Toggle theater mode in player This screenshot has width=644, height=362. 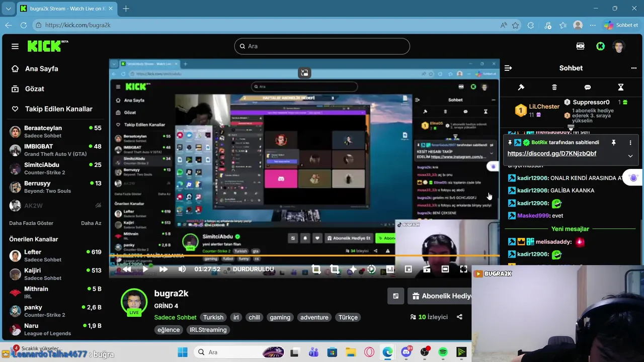[x=445, y=269]
